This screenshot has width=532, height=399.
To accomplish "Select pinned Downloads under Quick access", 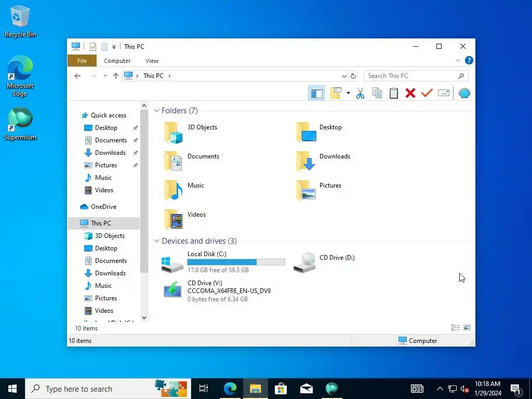I will pyautogui.click(x=105, y=153).
